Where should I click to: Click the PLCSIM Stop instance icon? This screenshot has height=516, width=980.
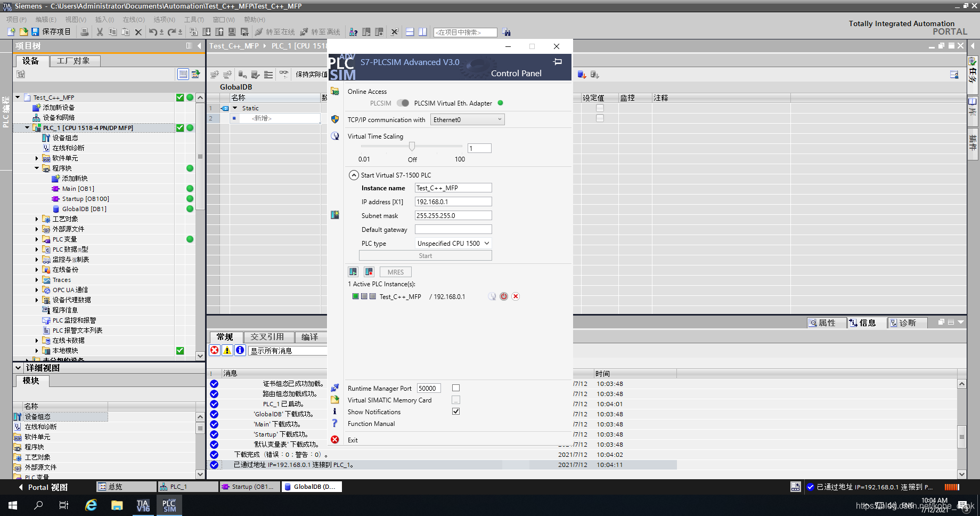point(369,272)
